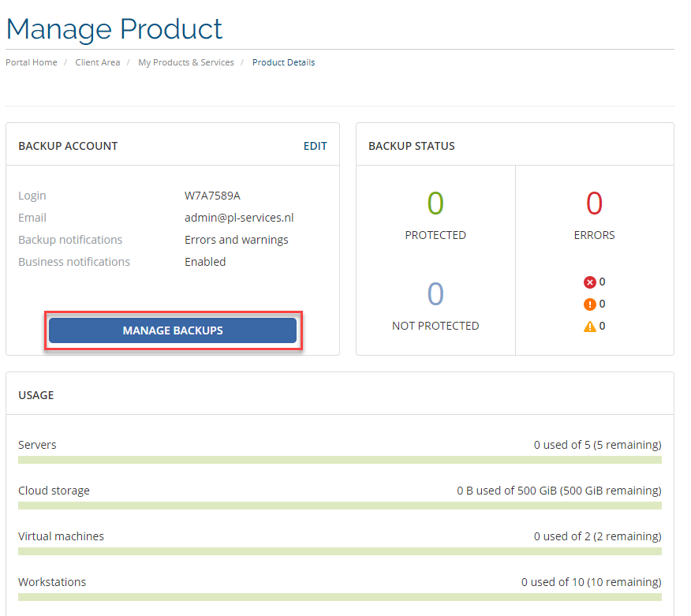Click the USAGE section header
This screenshot has width=691, height=616.
[x=35, y=394]
